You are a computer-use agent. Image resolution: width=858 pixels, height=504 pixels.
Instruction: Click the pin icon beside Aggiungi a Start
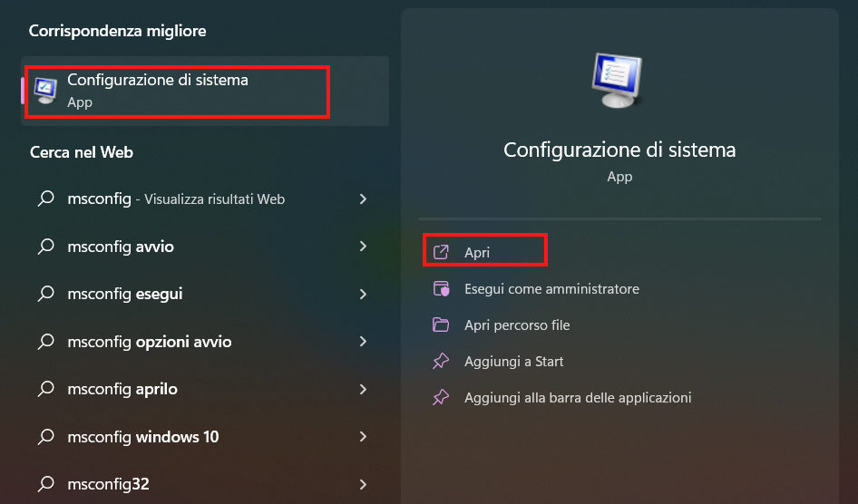[x=442, y=362]
